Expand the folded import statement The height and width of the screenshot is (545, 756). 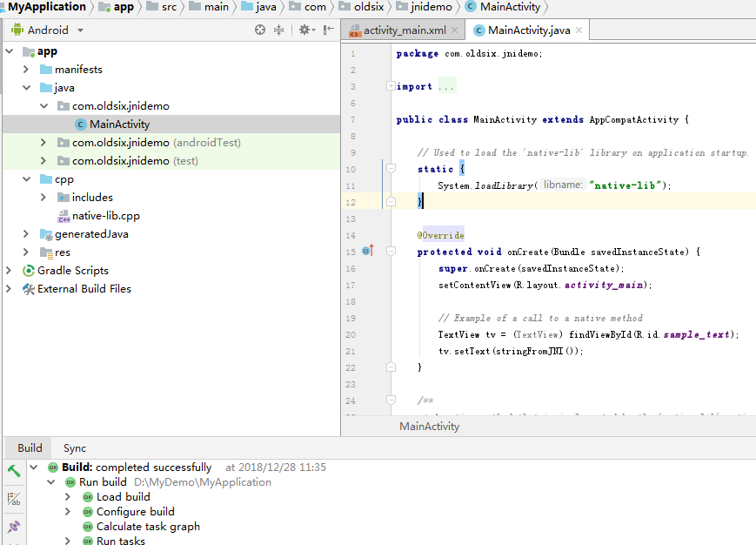391,86
